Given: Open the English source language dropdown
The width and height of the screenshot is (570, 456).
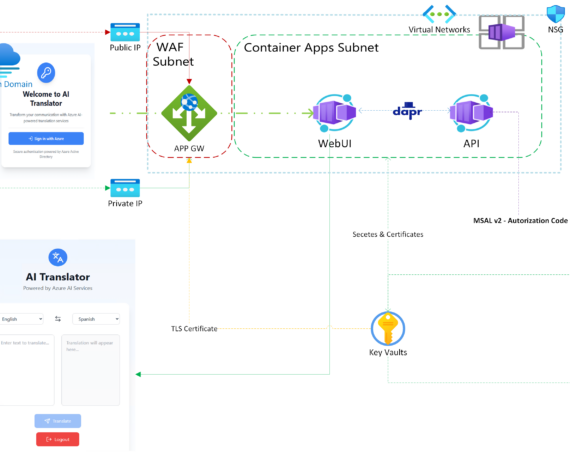Looking at the screenshot, I should [21, 319].
